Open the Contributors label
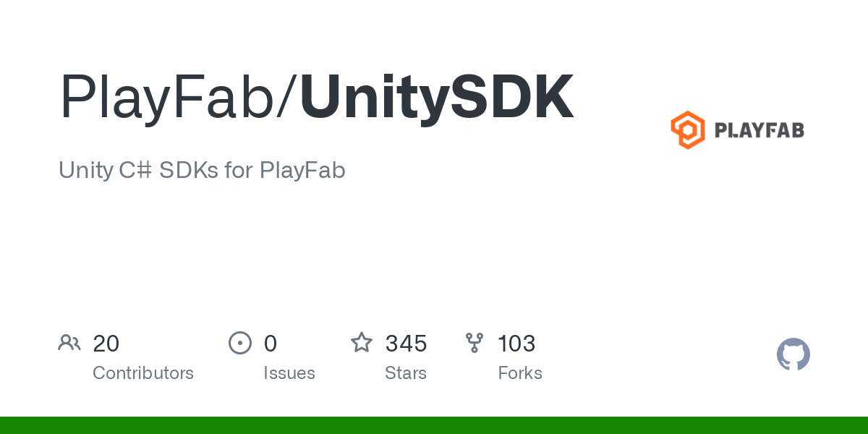This screenshot has height=434, width=868. point(143,373)
